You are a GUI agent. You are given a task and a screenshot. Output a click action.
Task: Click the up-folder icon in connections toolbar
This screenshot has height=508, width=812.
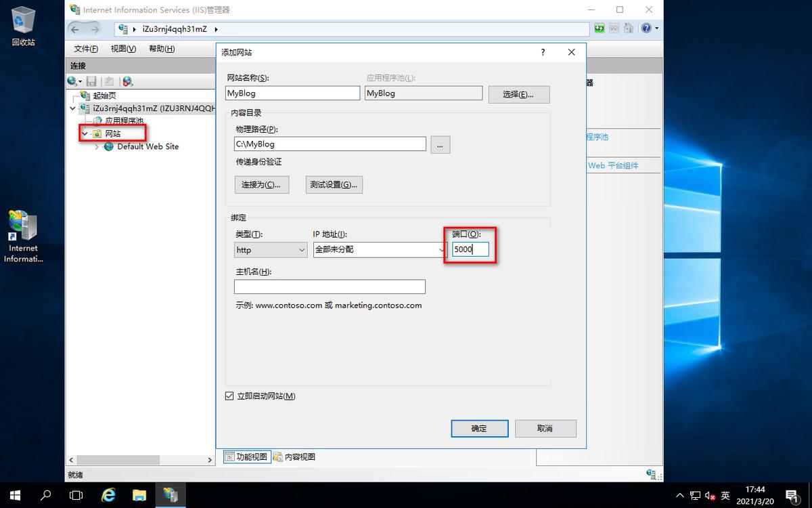[x=108, y=81]
